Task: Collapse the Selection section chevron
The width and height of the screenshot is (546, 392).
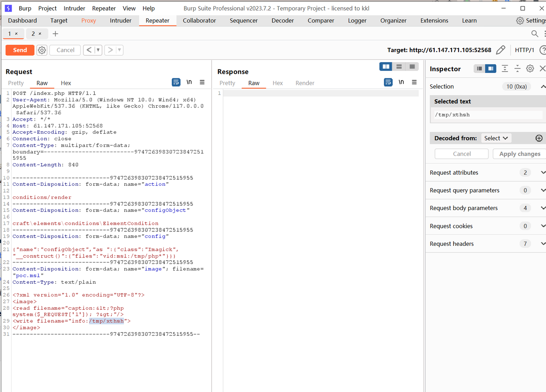Action: [x=543, y=86]
